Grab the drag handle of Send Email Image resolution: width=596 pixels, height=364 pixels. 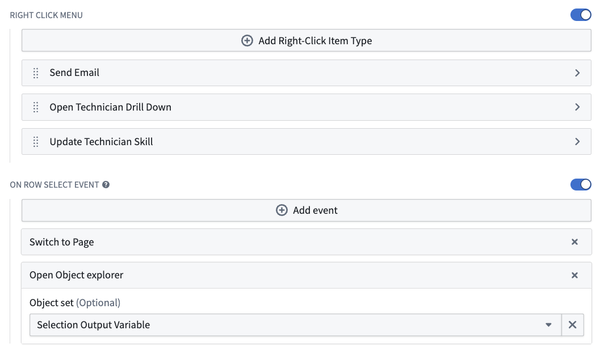point(36,73)
